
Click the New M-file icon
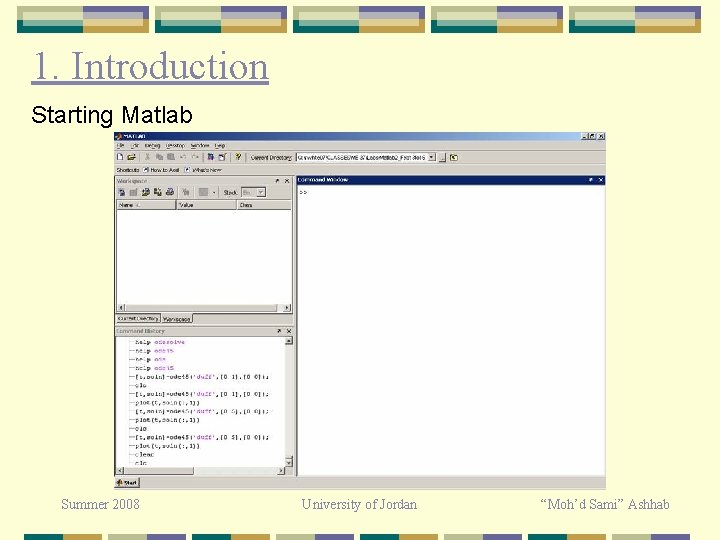[120, 157]
